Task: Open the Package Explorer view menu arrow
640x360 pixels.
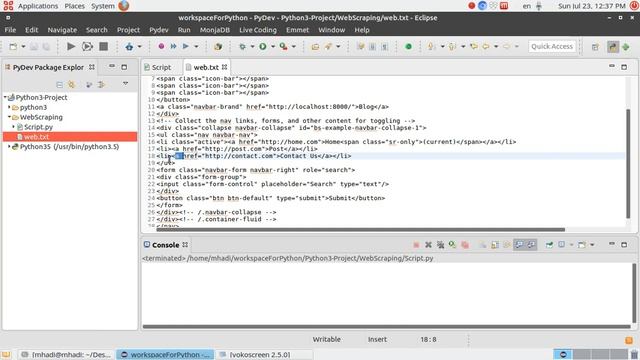Action: point(125,84)
